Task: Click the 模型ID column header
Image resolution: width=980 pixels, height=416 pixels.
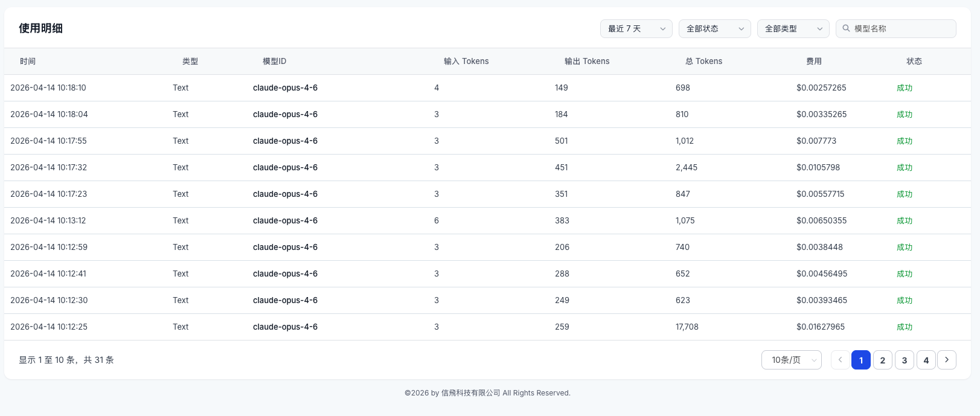Action: pyautogui.click(x=274, y=62)
